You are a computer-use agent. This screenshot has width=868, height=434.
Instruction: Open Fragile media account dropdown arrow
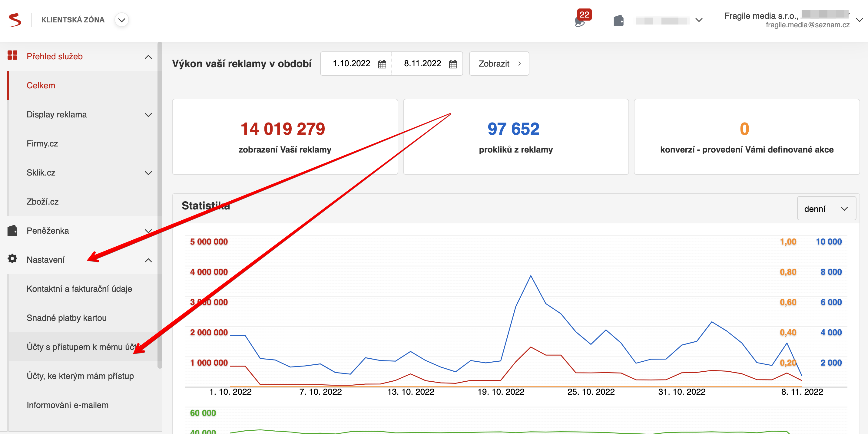[860, 20]
